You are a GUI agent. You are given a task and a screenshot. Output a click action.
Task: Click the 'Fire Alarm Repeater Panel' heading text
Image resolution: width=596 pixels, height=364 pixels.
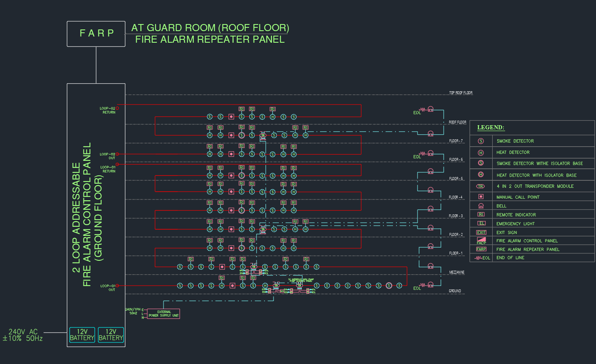pos(210,39)
